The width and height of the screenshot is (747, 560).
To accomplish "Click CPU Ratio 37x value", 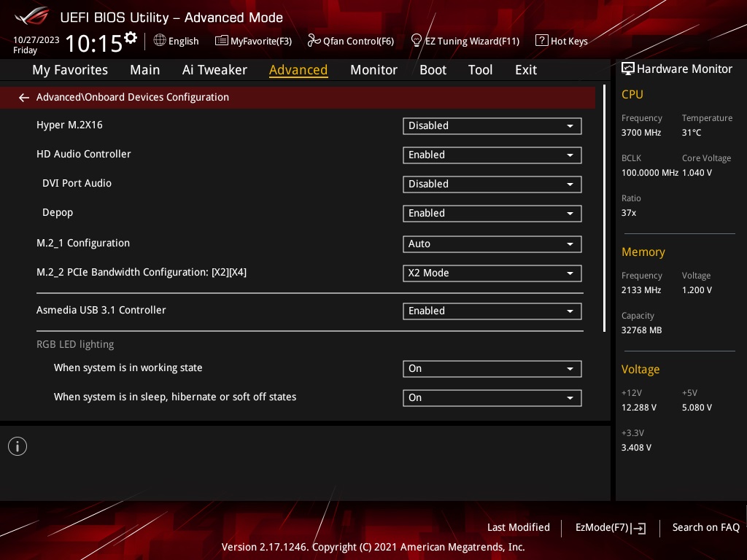I will click(x=628, y=212).
